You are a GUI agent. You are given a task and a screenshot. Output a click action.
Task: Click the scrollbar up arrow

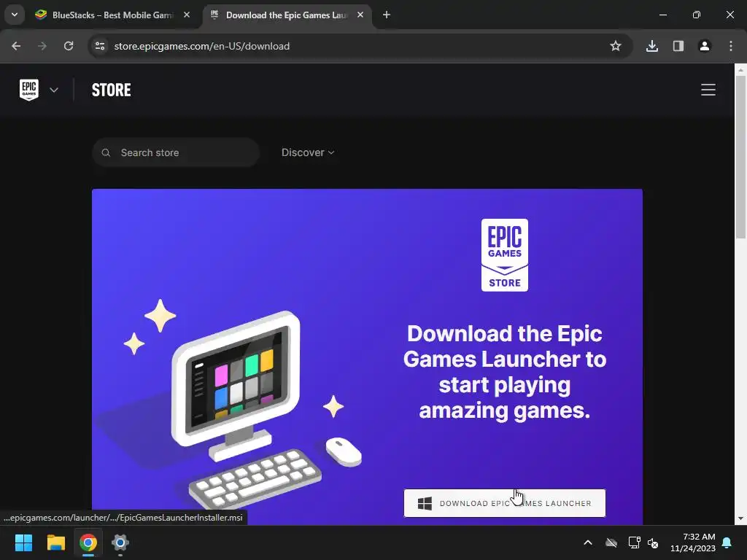[740, 70]
